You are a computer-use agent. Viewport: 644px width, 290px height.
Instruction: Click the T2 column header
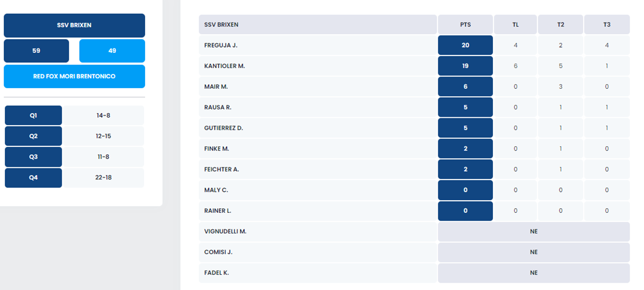[x=561, y=25]
